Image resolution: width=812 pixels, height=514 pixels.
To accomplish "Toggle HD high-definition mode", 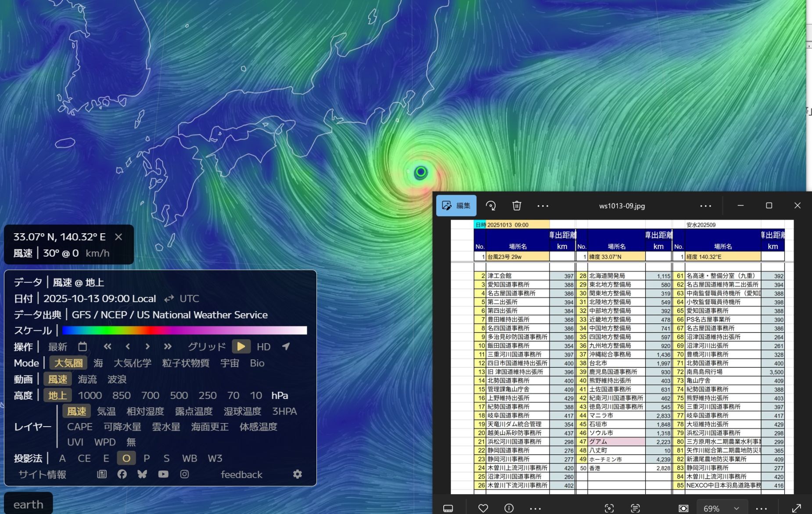I will coord(263,347).
